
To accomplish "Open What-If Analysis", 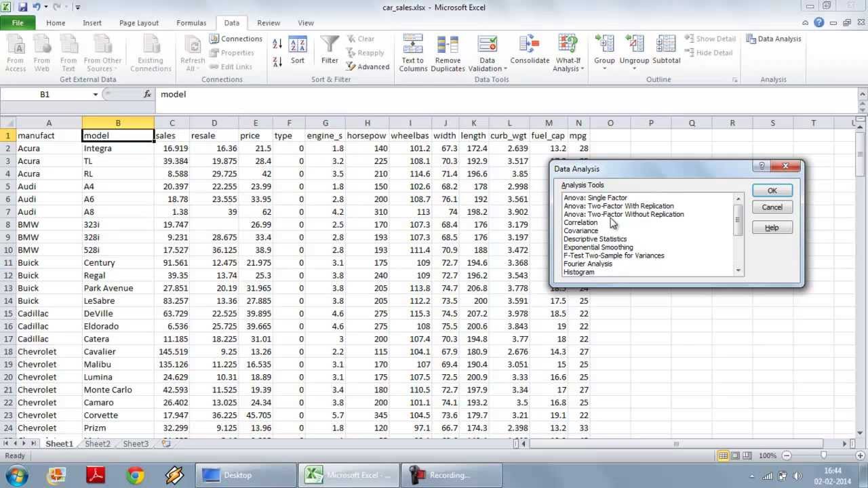I will tap(568, 53).
